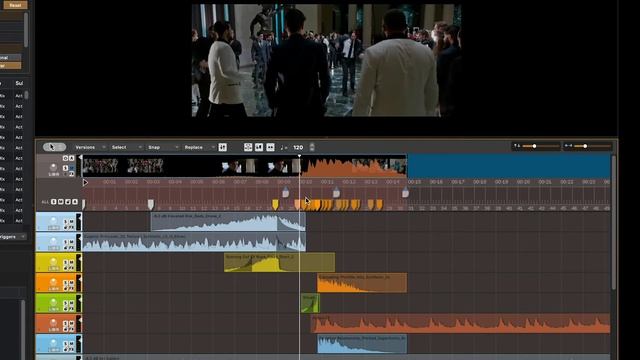The width and height of the screenshot is (640, 360).
Task: Click the topmost pale blue track volume knob
Action: pyautogui.click(x=53, y=221)
